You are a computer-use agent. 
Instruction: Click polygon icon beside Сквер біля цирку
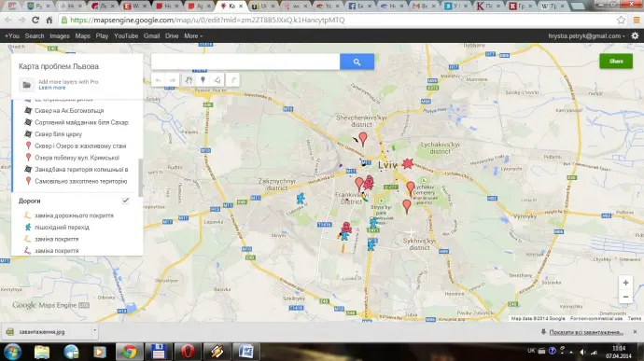pos(28,134)
